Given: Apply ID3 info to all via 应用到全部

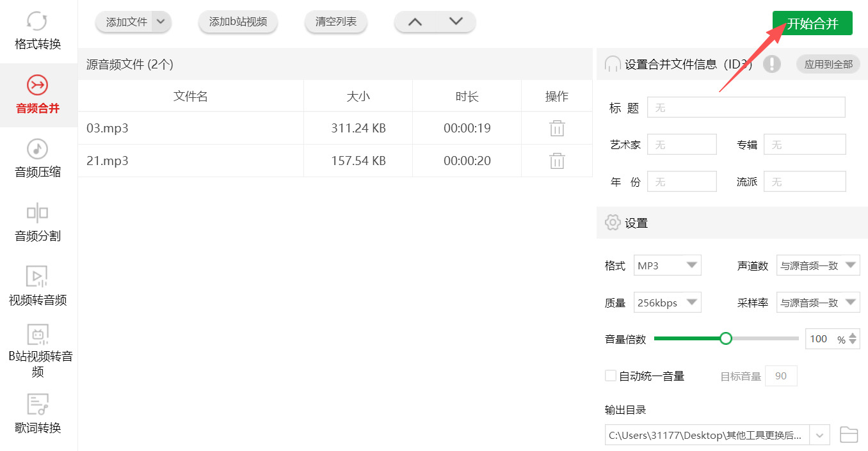Looking at the screenshot, I should (827, 64).
